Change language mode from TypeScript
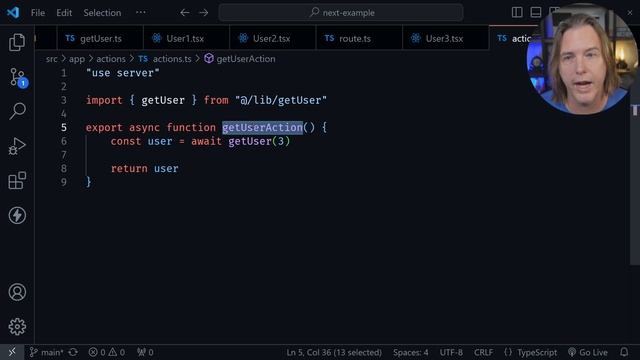 click(537, 352)
